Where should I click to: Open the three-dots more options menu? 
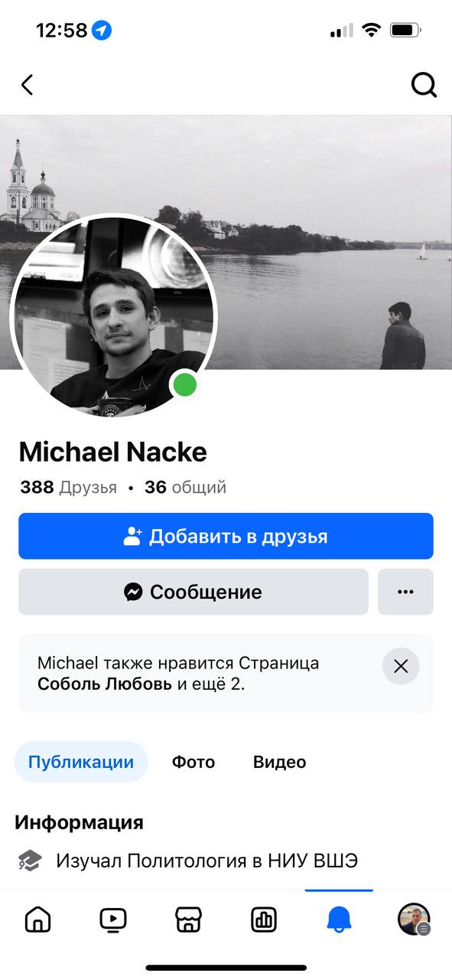click(405, 592)
